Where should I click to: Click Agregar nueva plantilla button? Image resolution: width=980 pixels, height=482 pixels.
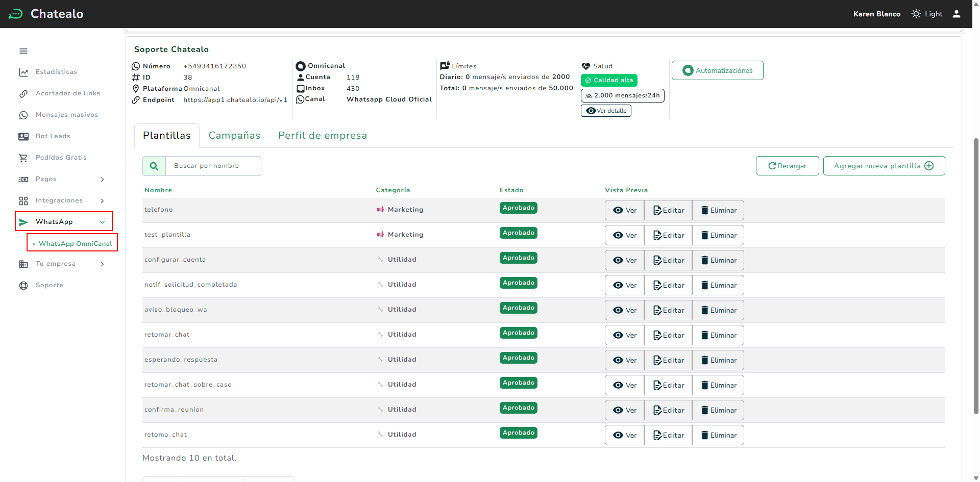coord(884,166)
